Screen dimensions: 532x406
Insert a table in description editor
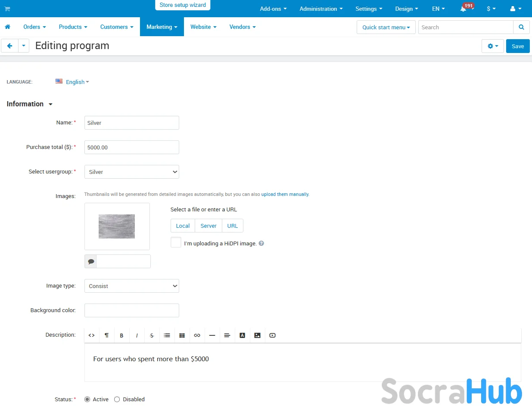click(x=182, y=335)
